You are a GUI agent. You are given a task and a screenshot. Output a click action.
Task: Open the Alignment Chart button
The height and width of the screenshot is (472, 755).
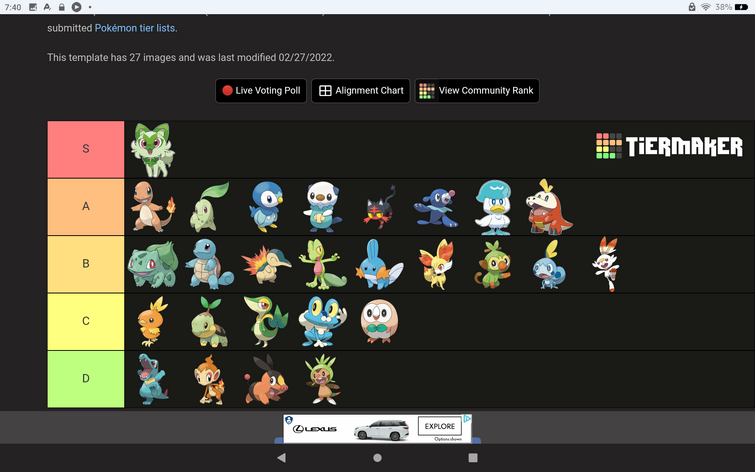point(361,91)
